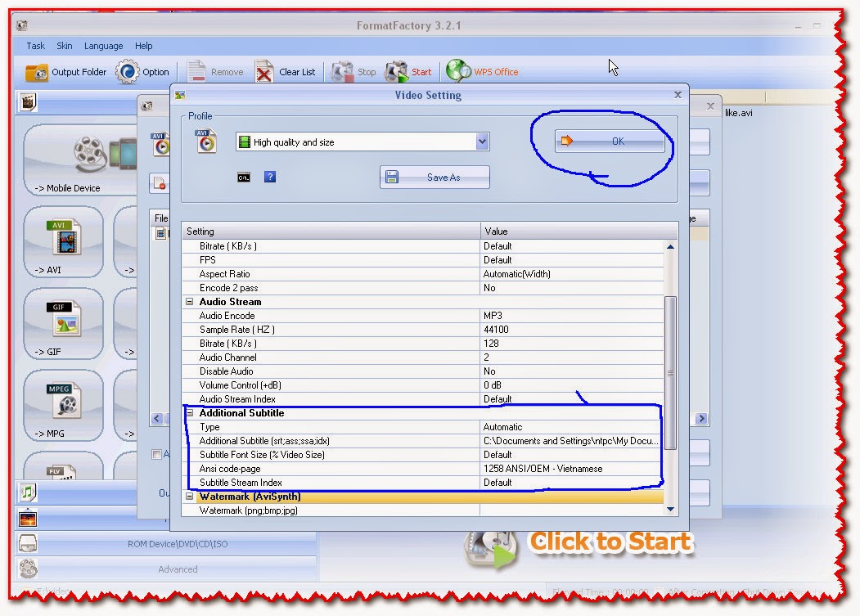Choose the AVI format icon
The width and height of the screenshot is (860, 616).
point(65,237)
